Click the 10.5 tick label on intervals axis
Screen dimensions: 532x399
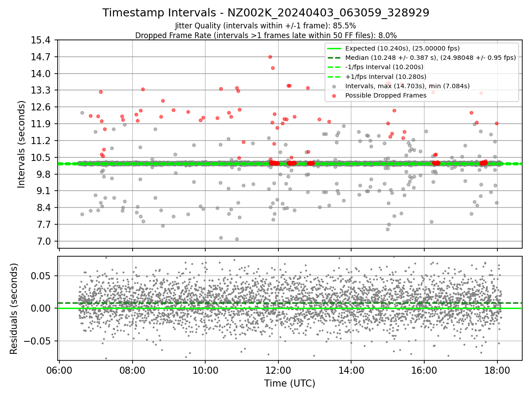[41, 157]
